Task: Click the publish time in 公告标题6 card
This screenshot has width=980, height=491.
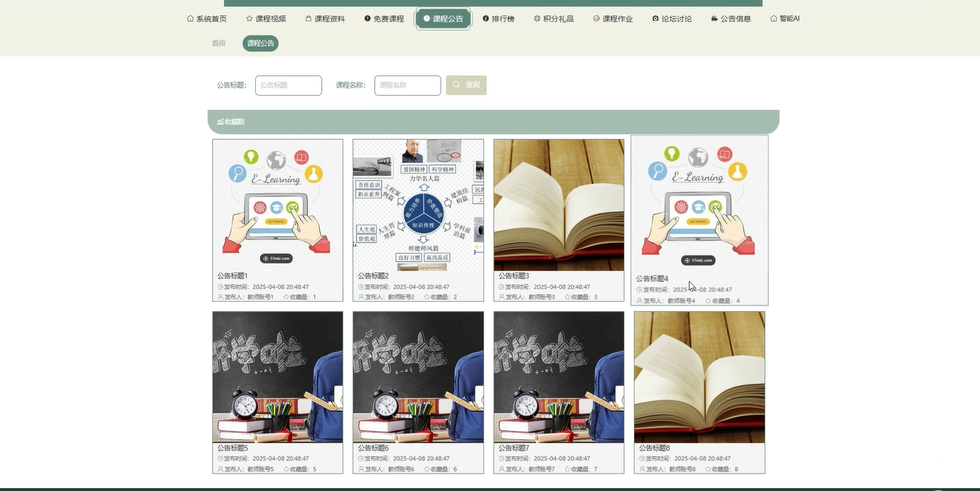Action: [x=422, y=458]
